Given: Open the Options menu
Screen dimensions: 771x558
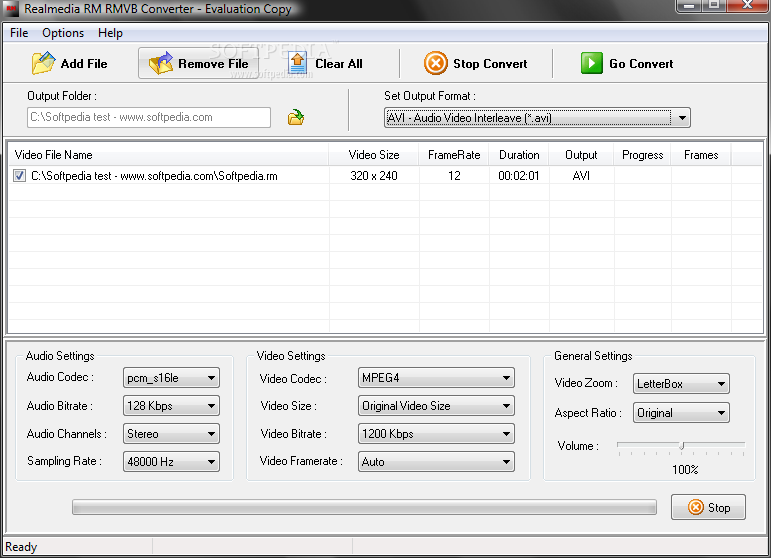Looking at the screenshot, I should point(63,33).
